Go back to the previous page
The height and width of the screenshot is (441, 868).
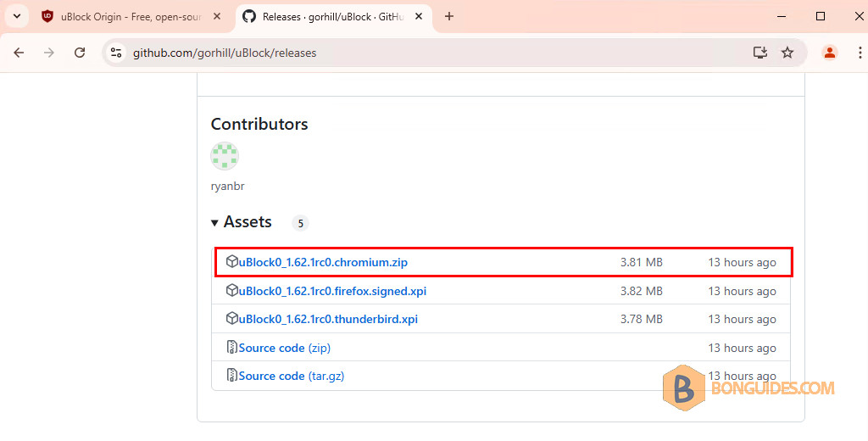(x=19, y=53)
